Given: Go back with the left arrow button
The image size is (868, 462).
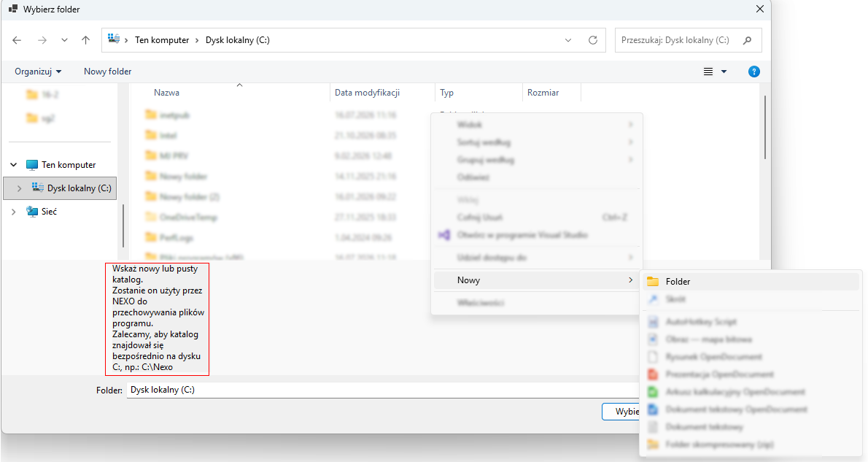Looking at the screenshot, I should click(18, 40).
